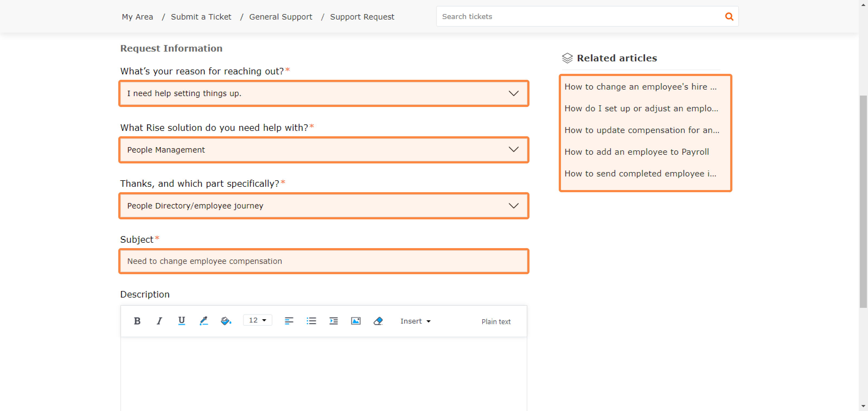Toggle bold formatting in description editor
Viewport: 868px width, 411px height.
coord(137,321)
